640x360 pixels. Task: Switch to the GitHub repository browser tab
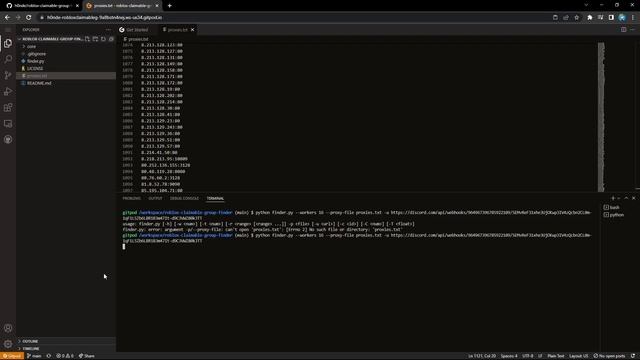click(42, 6)
